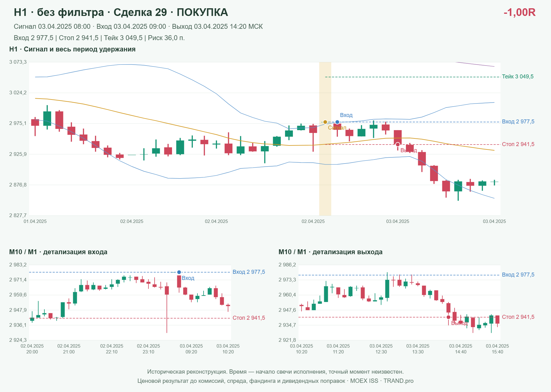Viewport: 551px width, 392px height.
Task: Click the 2 983,2 axis value on entry chart
Action: click(18, 265)
